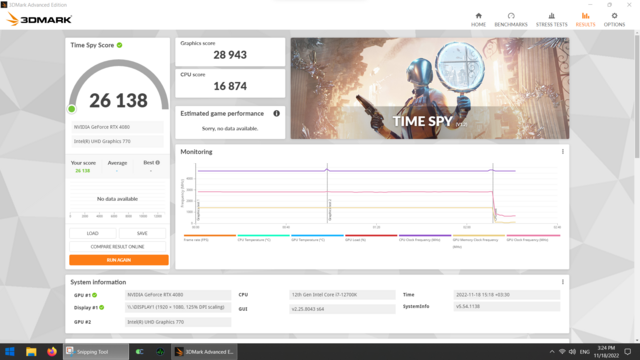Switch to Snipping Tool taskbar window
The image size is (640, 360).
coord(96,351)
